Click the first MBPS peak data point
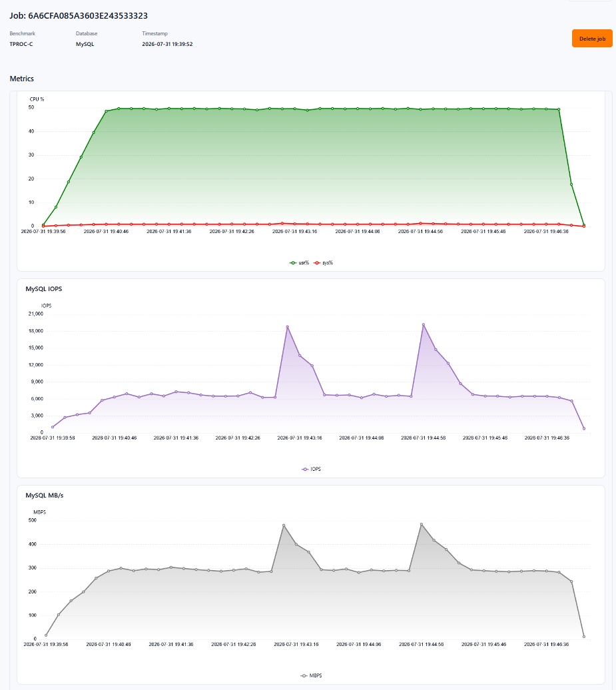This screenshot has width=616, height=690. [284, 525]
